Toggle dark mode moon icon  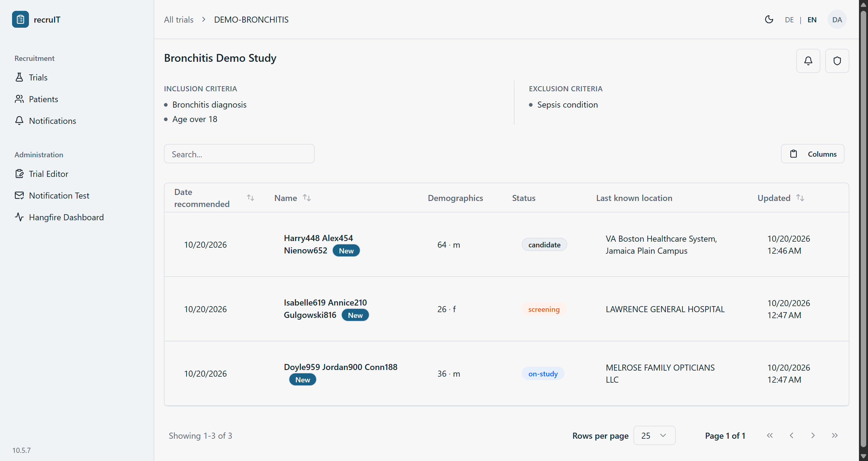pos(769,20)
